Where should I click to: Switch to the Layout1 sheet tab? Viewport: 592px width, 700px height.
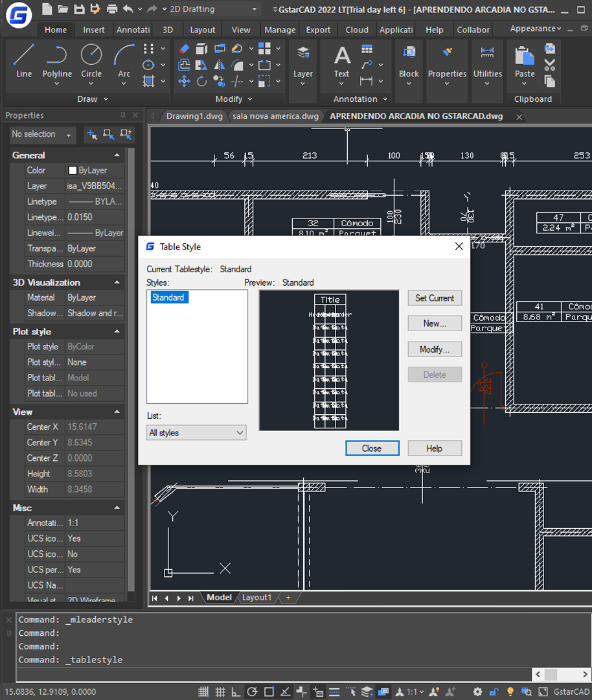click(x=256, y=598)
